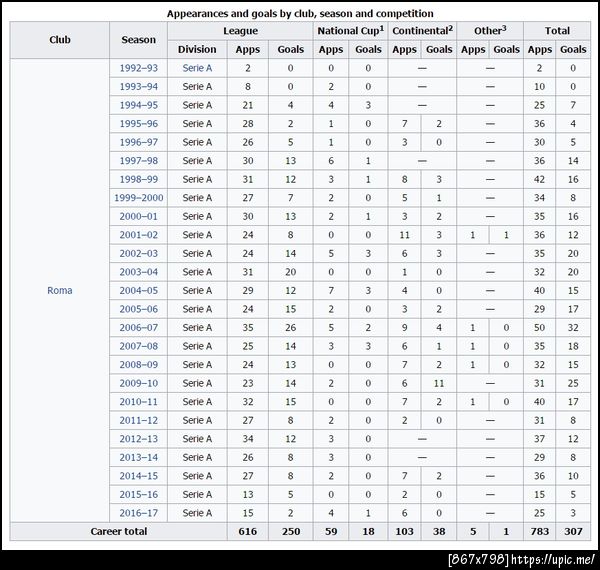The height and width of the screenshot is (570, 600).
Task: Open the 2010–11 season link
Action: point(139,402)
